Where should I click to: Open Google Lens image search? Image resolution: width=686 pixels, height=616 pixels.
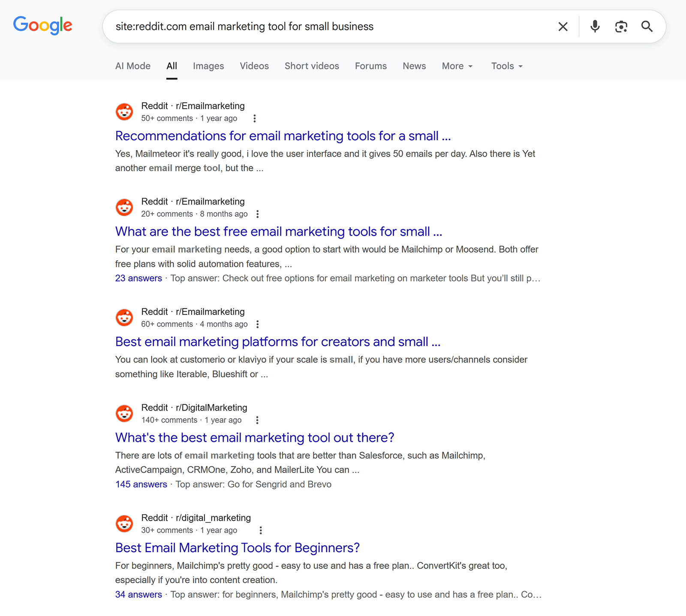coord(621,26)
